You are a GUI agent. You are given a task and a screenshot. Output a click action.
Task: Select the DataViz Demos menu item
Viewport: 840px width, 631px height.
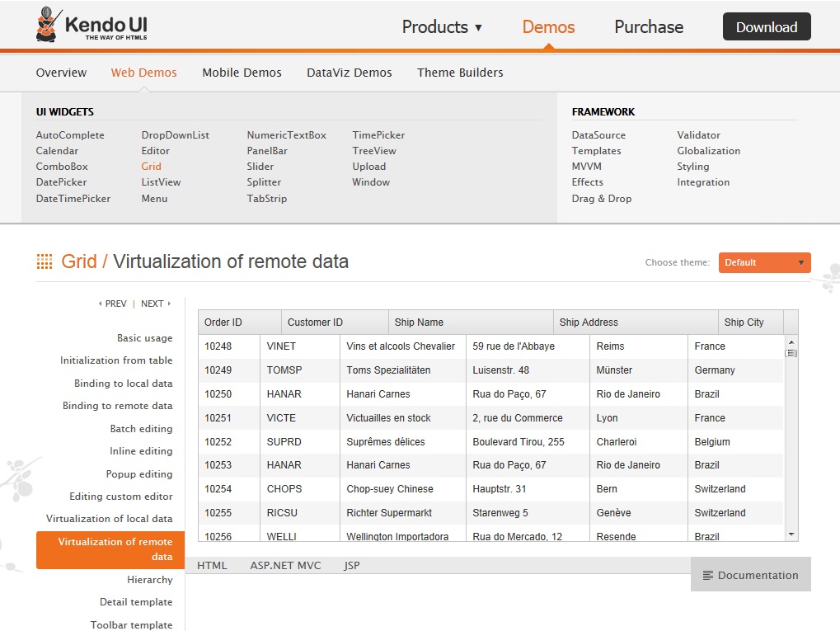(x=349, y=73)
